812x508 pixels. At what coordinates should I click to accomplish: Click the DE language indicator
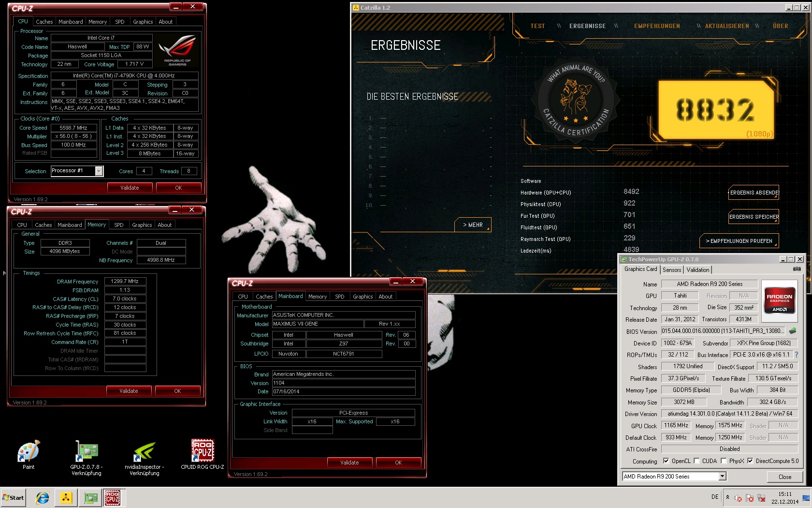(715, 497)
